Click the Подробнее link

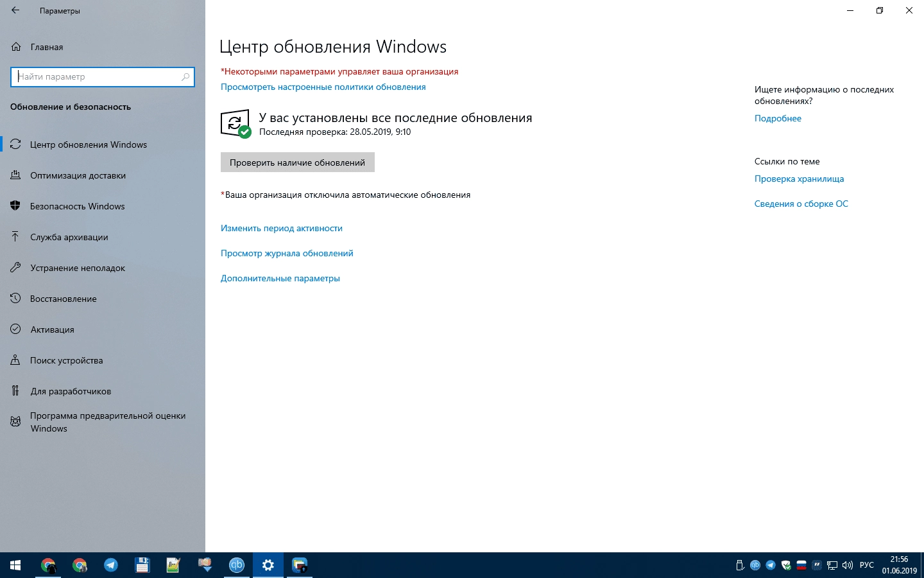tap(778, 118)
